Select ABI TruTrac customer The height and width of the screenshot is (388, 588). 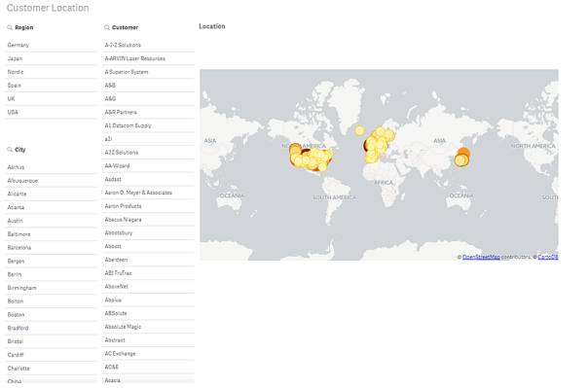click(x=148, y=273)
